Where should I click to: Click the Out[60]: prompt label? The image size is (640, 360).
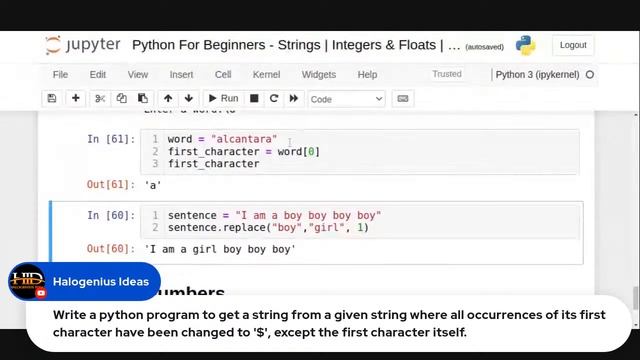(111, 249)
